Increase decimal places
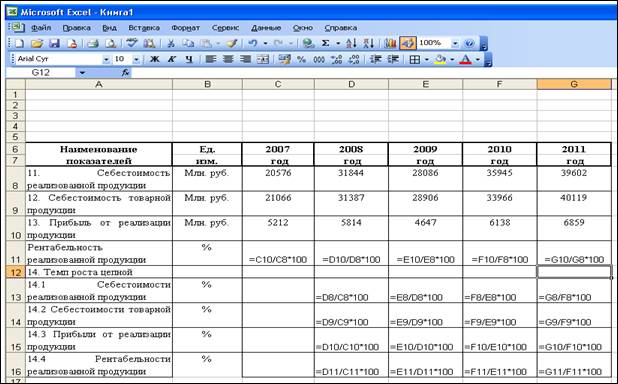 click(337, 59)
